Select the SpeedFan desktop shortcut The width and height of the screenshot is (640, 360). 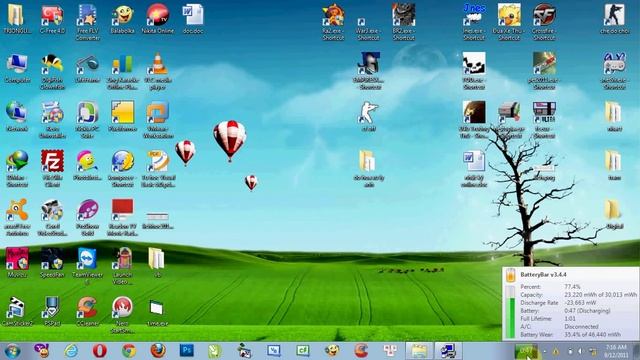pos(52,263)
